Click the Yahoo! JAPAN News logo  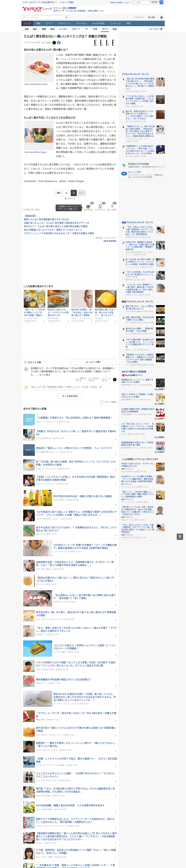[x=37, y=9]
